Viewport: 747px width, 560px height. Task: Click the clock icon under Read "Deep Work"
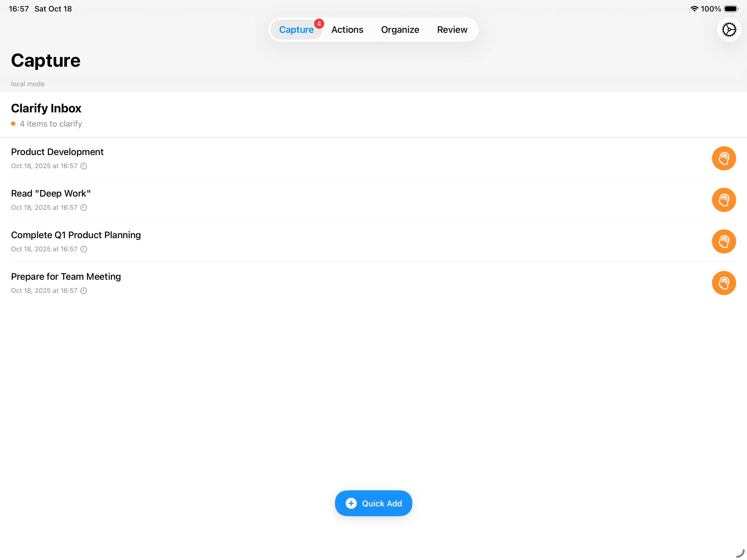point(84,207)
